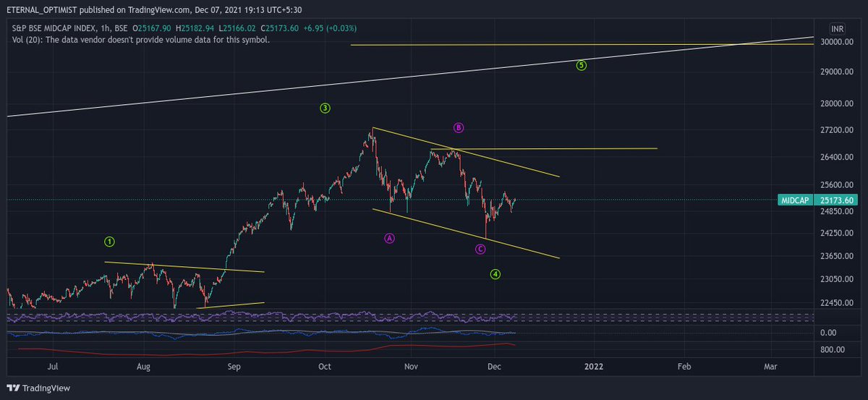The width and height of the screenshot is (868, 400).
Task: Select the long white rising trend line
Action: click(x=409, y=77)
